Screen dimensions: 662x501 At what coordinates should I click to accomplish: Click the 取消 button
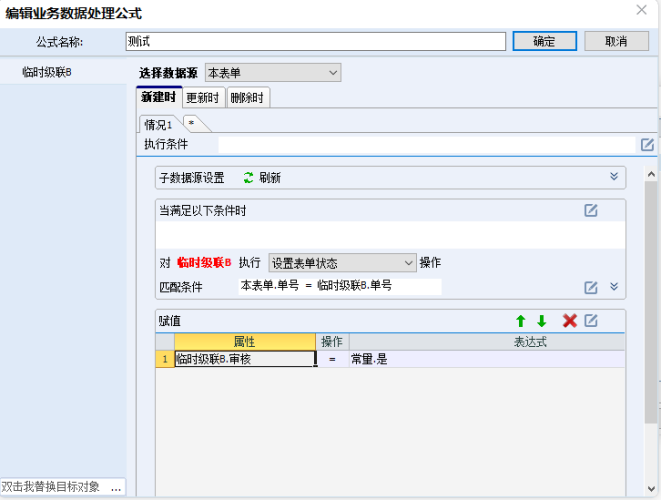click(616, 41)
